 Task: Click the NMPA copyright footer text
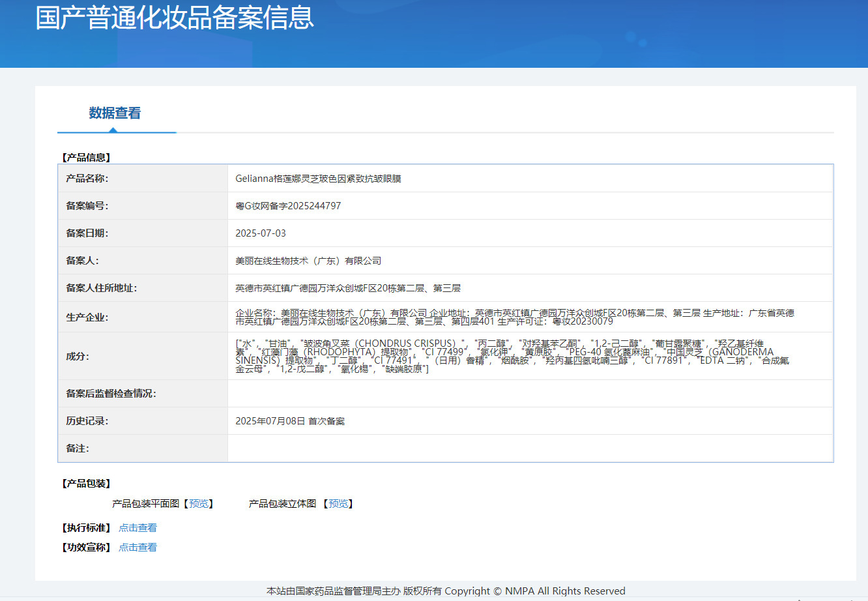tap(446, 591)
